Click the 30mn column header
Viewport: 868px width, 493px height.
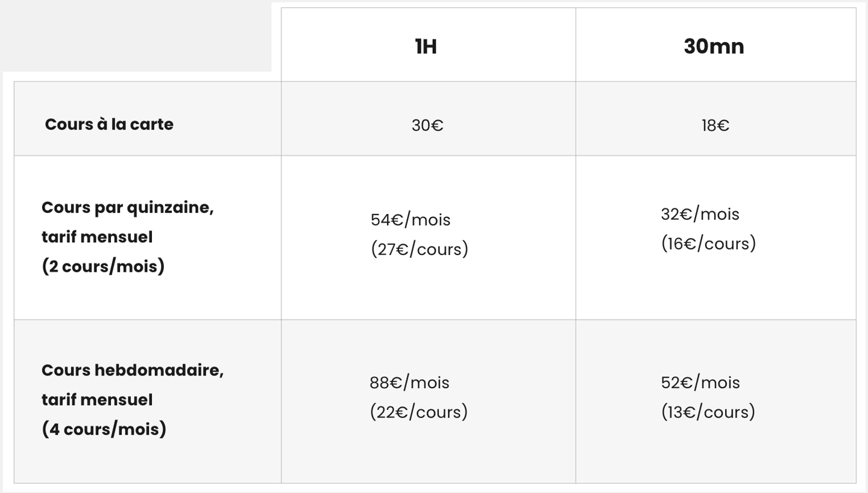714,46
